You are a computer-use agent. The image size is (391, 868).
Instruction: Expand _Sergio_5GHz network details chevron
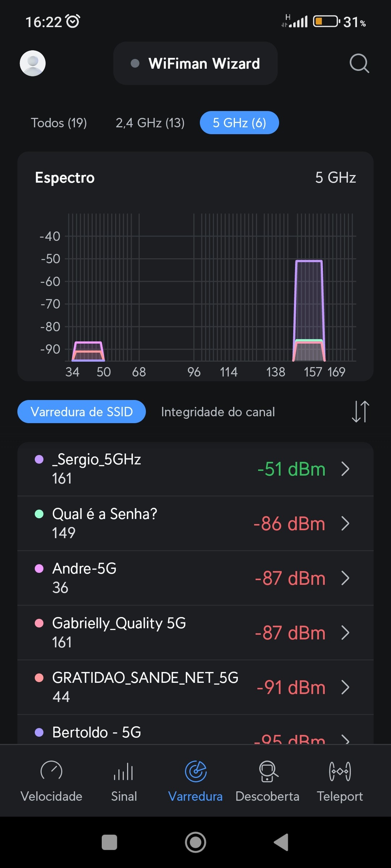(x=346, y=469)
